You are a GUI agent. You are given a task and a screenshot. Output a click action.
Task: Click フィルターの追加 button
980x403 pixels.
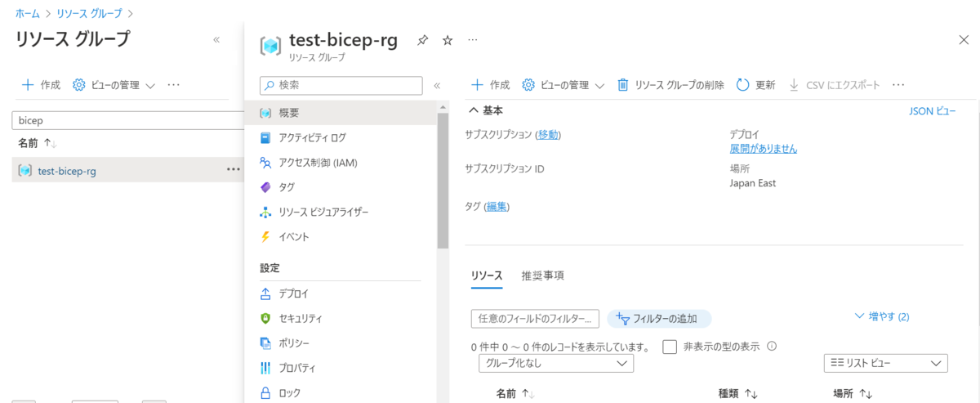point(659,319)
